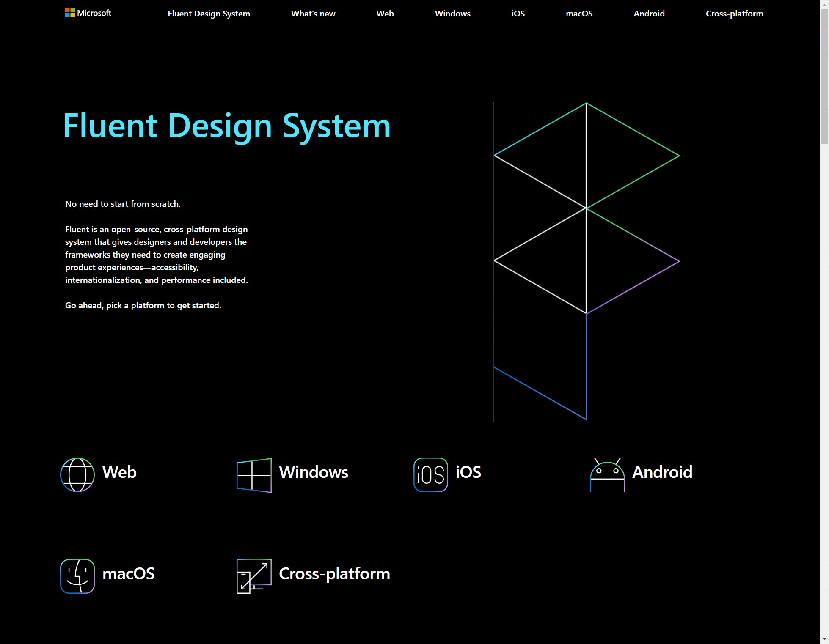
Task: Select the Windows logo icon
Action: click(x=254, y=475)
